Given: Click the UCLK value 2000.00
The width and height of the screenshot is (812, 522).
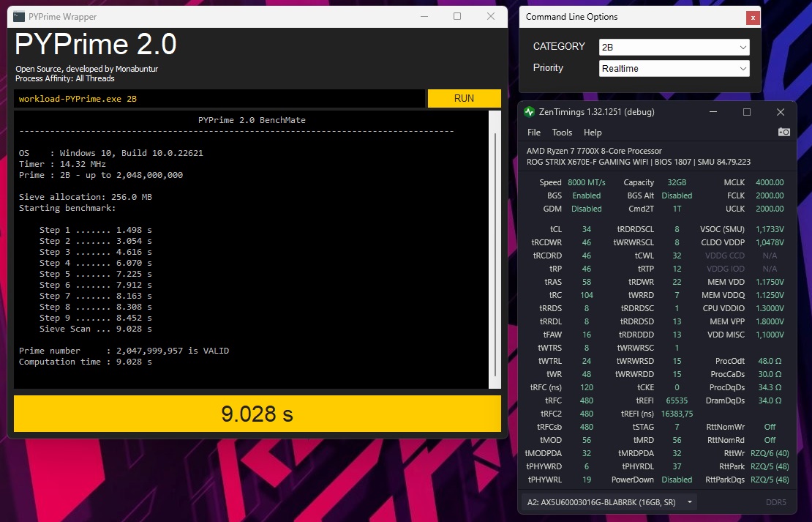Looking at the screenshot, I should tap(770, 209).
